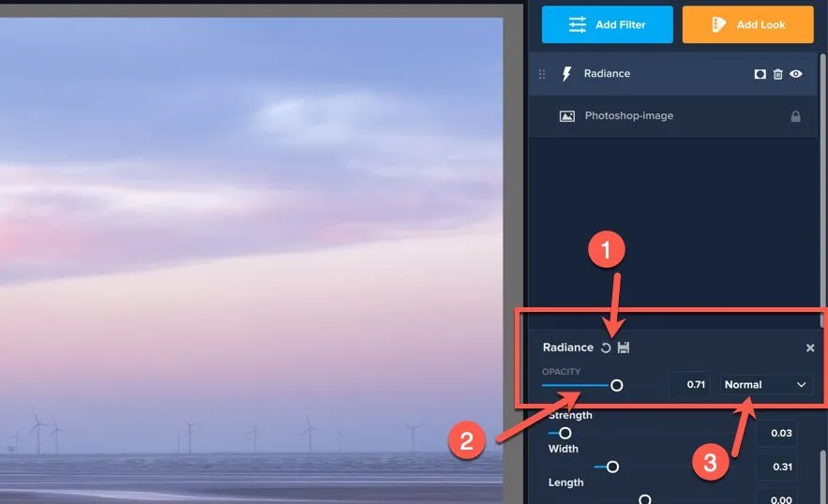Click the lock icon on Photoshop-image
828x504 pixels.
[x=796, y=116]
